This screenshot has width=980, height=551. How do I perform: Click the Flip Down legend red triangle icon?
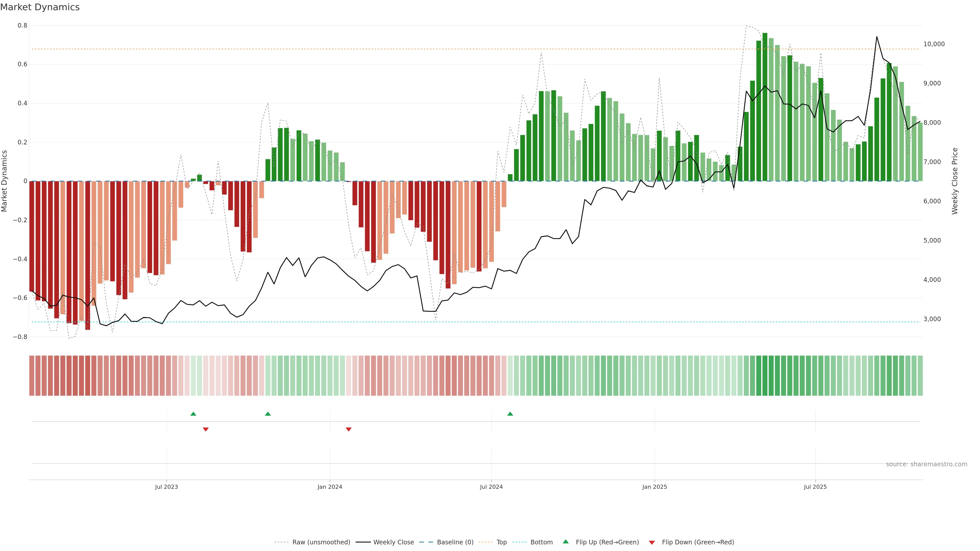652,542
